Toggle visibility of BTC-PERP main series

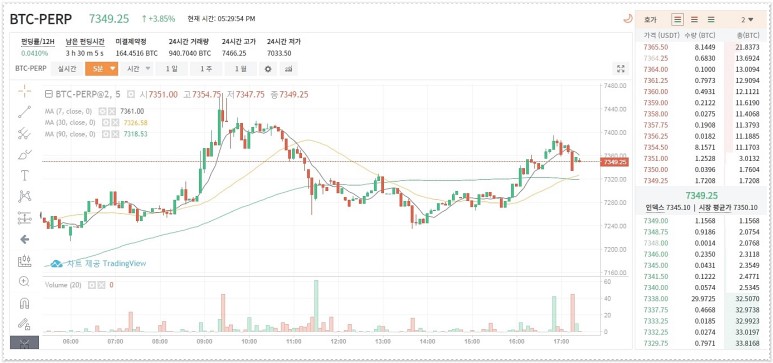[x=131, y=94]
